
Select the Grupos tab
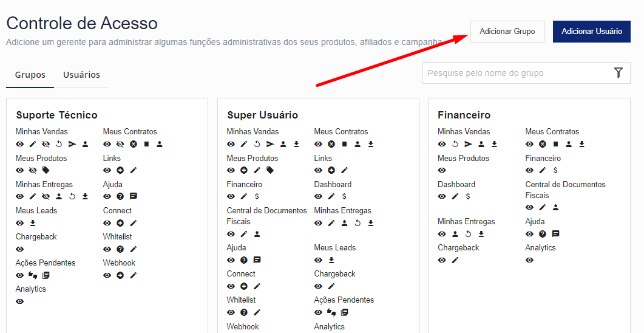pos(30,75)
